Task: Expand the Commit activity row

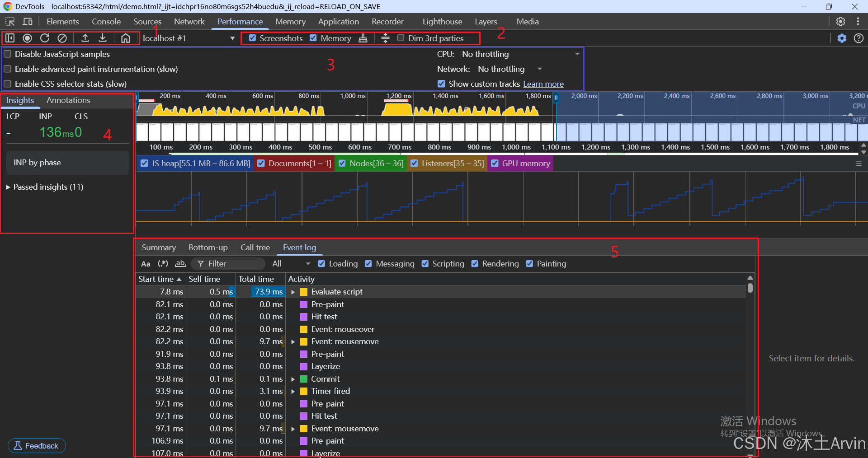Action: (293, 379)
